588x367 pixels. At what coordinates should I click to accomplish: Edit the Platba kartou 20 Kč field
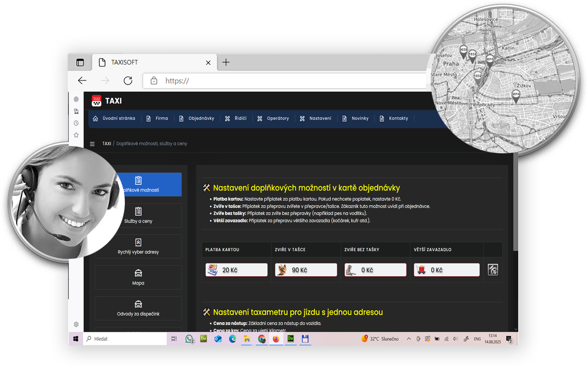237,270
